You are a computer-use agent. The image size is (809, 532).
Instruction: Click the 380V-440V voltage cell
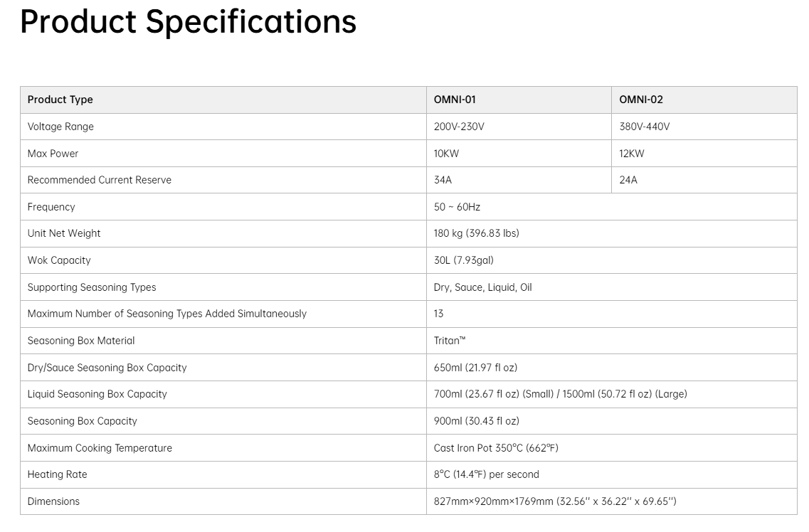(x=704, y=127)
